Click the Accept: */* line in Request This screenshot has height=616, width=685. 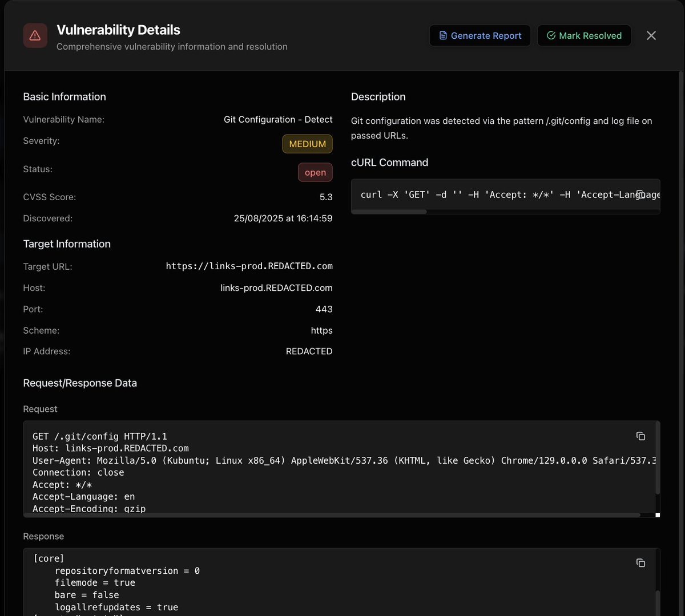[62, 484]
